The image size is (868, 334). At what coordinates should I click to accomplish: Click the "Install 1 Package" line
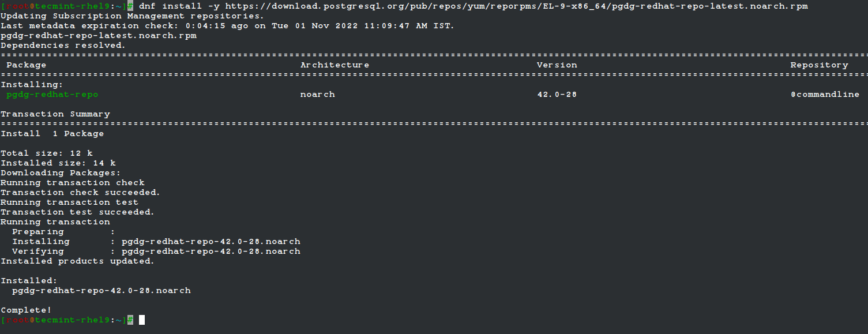pos(52,134)
